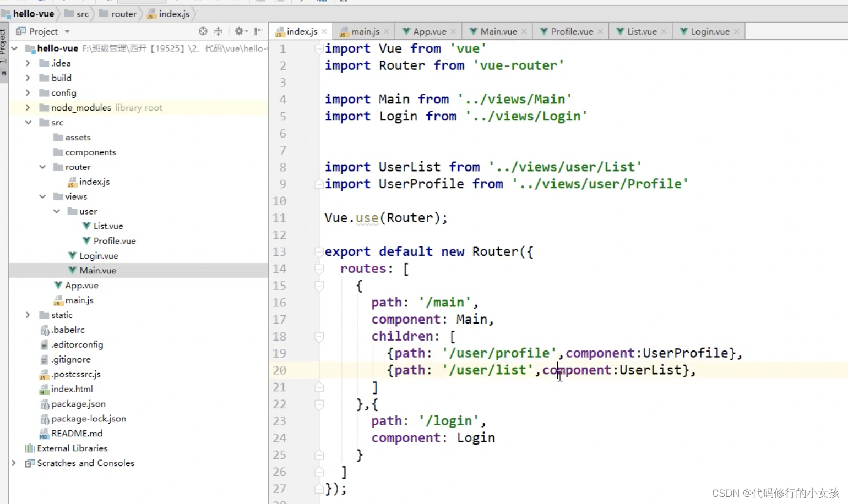848x504 pixels.
Task: Close the App.vue tab
Action: pyautogui.click(x=453, y=31)
